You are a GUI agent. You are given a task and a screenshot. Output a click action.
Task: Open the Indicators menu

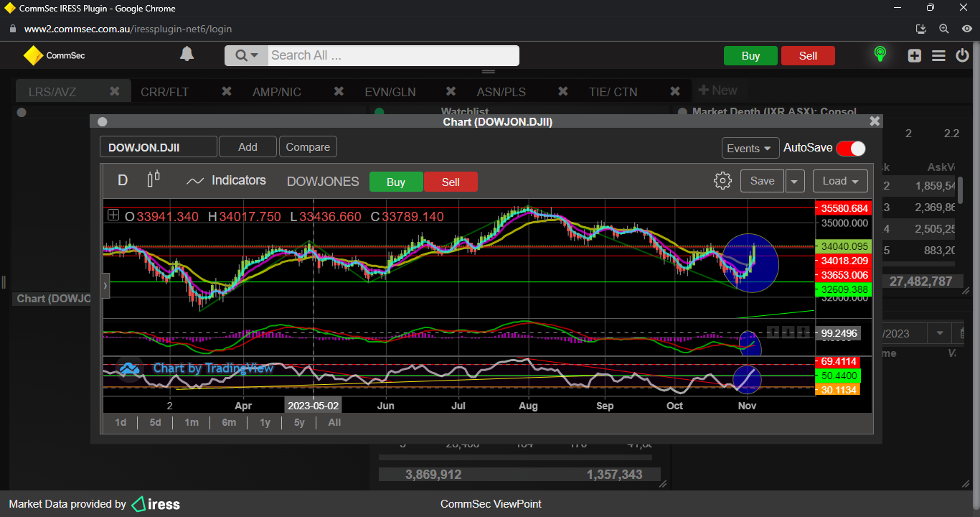[x=226, y=181]
